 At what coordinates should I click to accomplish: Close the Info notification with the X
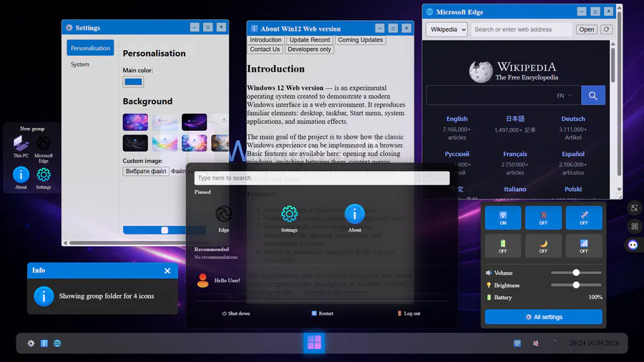pos(167,270)
